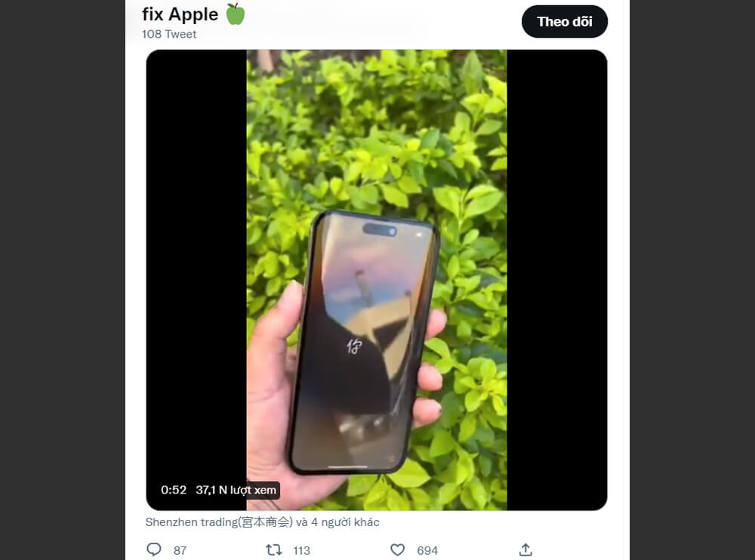Click the '0:52' video duration badge
The image size is (755, 560).
click(x=174, y=490)
